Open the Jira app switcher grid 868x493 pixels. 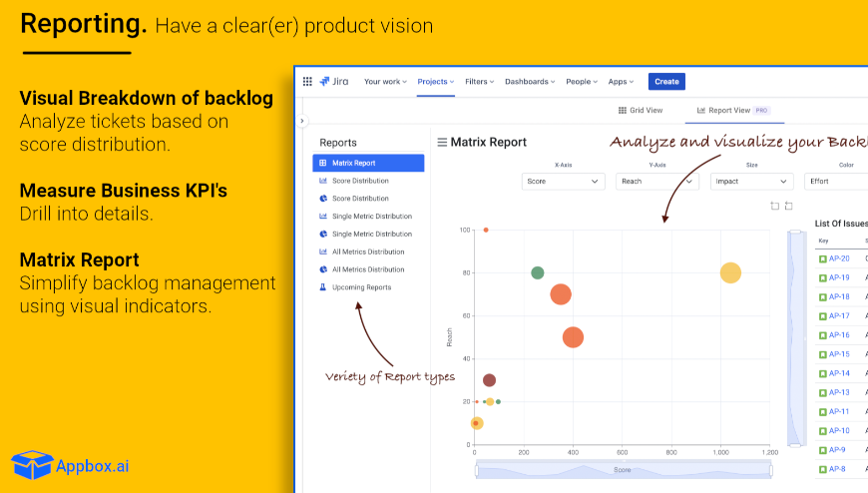307,82
